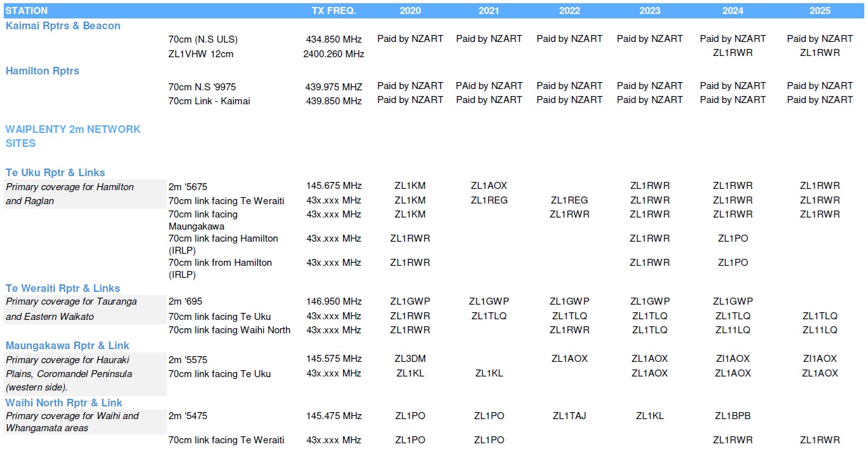Click the 145.575 MHz frequency cell
868x456 pixels.
tap(334, 359)
